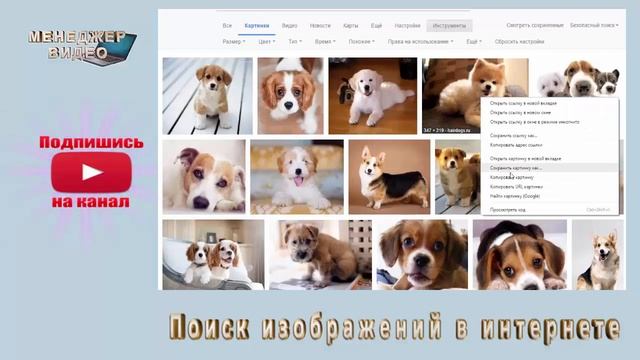Open corgi puppy partly behind context menu

458,177
